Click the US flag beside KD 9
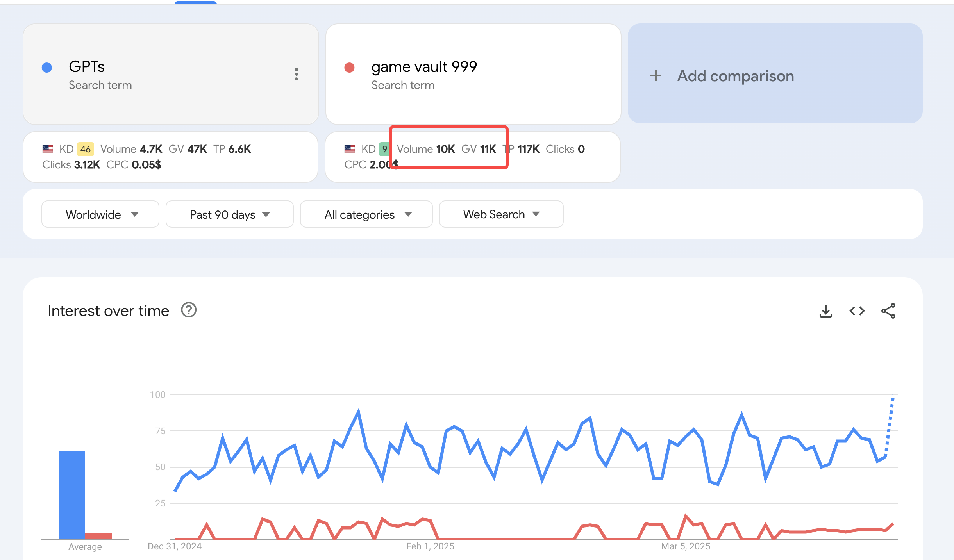Screen dimensions: 954x560 point(350,149)
